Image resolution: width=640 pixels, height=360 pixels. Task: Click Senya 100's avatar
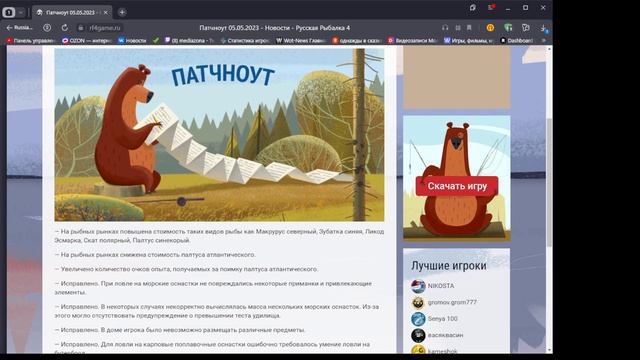[418, 319]
